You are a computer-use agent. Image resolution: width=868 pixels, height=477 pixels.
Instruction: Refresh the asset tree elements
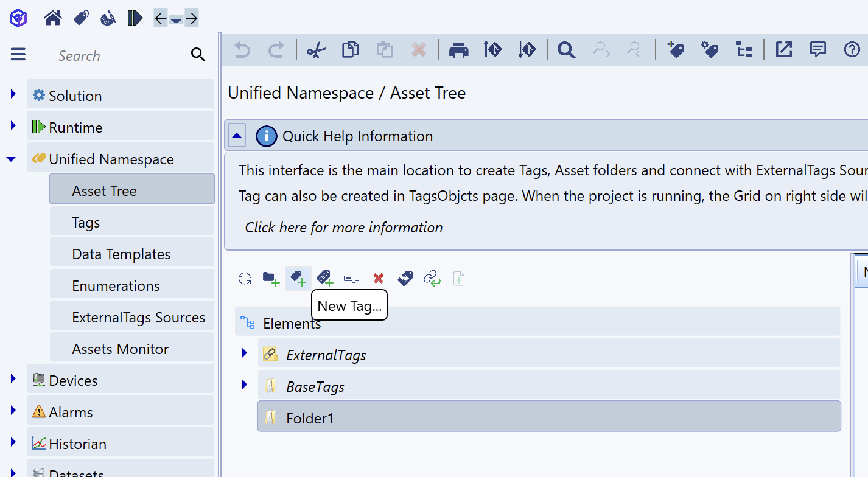[245, 279]
